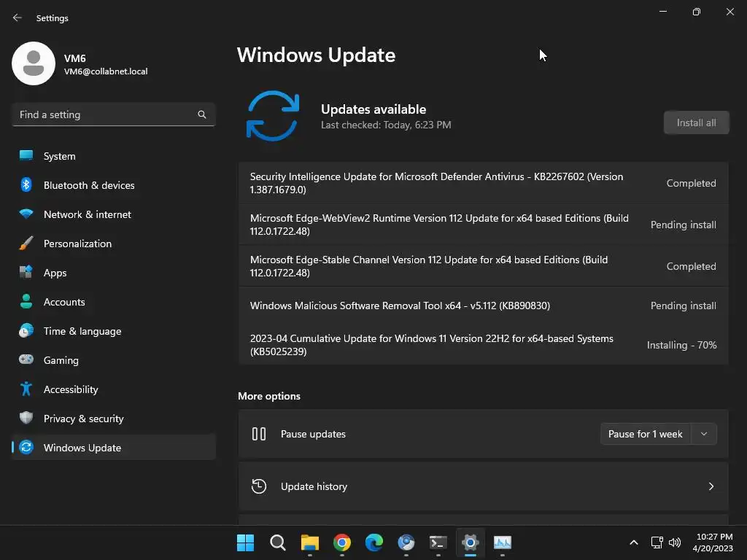Click the Windows Update sync icon in sidebar
The height and width of the screenshot is (560, 747).
[x=26, y=447]
